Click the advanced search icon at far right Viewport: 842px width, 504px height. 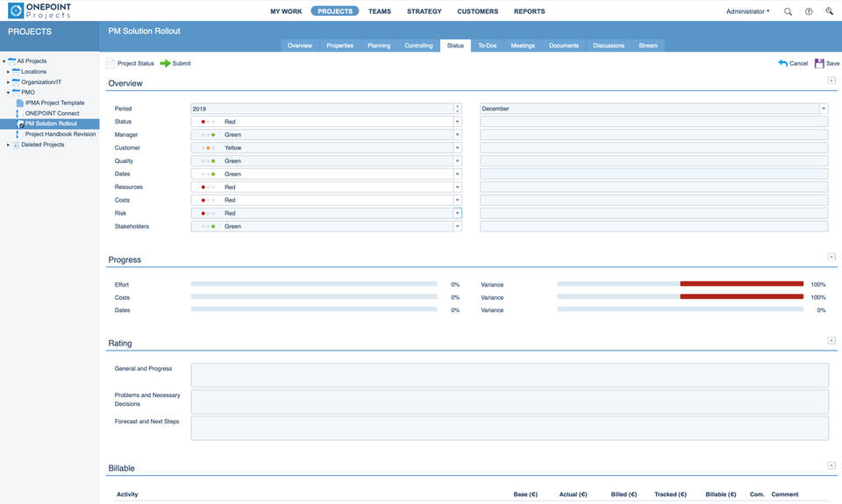click(829, 11)
